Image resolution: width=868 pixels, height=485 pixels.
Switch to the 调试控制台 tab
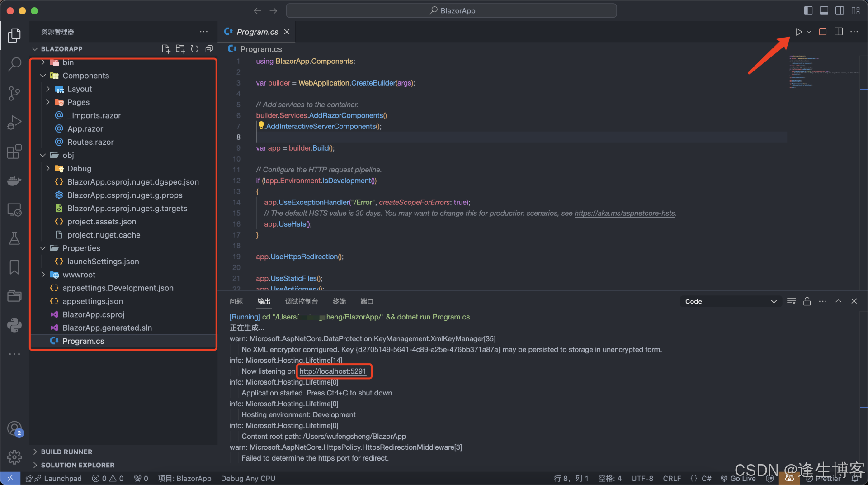[302, 301]
